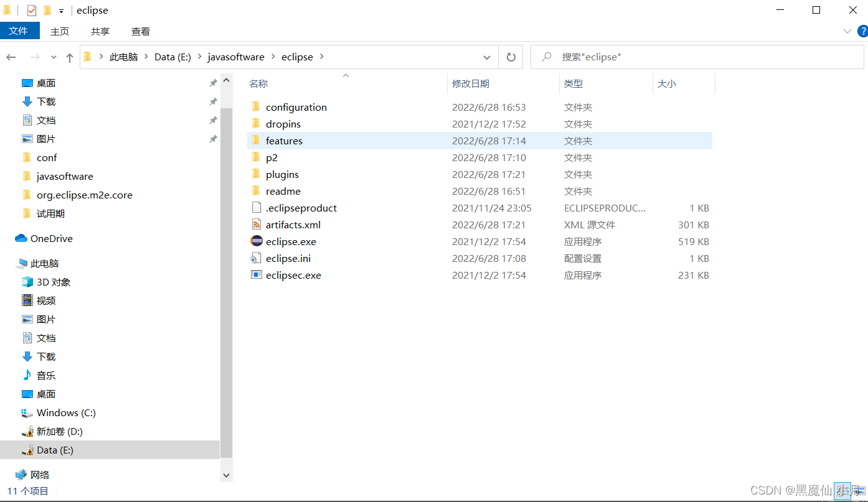Open the recent locations dropdown arrow

(54, 57)
